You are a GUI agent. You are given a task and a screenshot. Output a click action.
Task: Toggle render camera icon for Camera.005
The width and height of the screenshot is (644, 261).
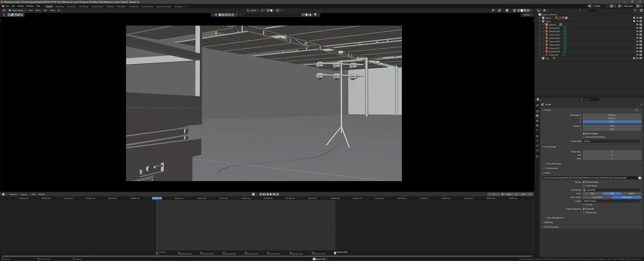tap(640, 41)
